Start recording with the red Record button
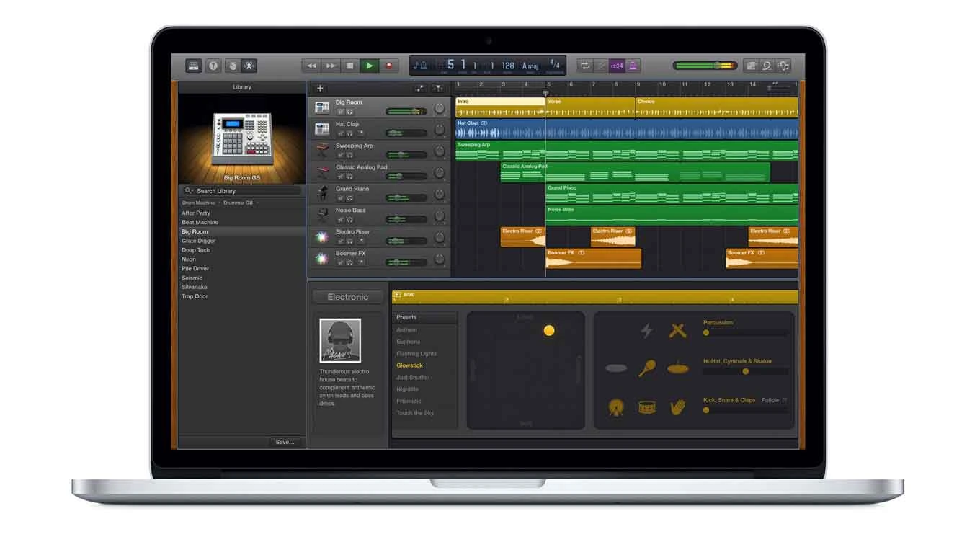Viewport: 980px width, 555px height. 389,66
